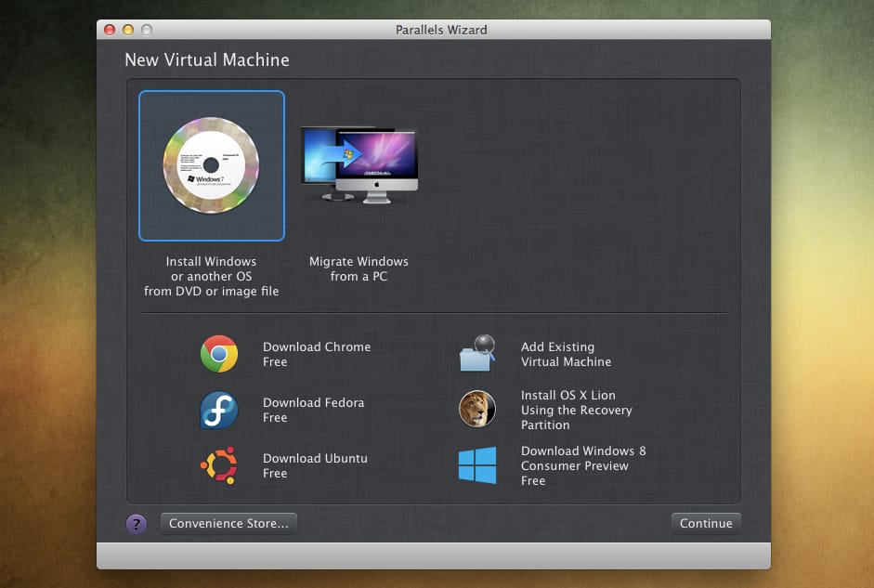Click 'Migrate Windows from a PC' caption
This screenshot has width=874, height=588.
pyautogui.click(x=359, y=268)
